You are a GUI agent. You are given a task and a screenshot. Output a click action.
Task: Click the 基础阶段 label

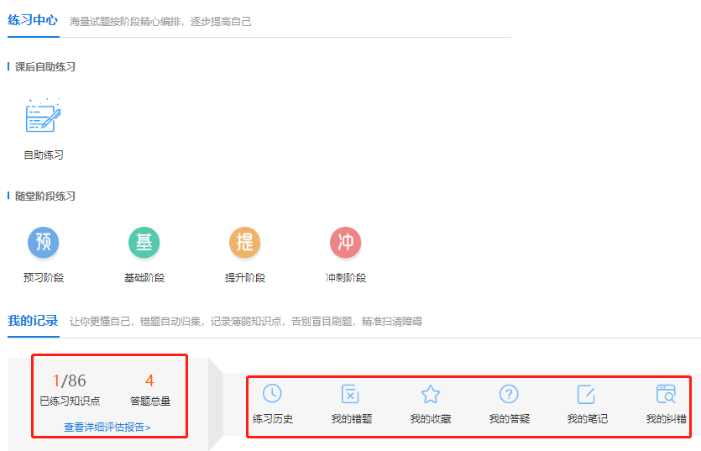(x=144, y=278)
